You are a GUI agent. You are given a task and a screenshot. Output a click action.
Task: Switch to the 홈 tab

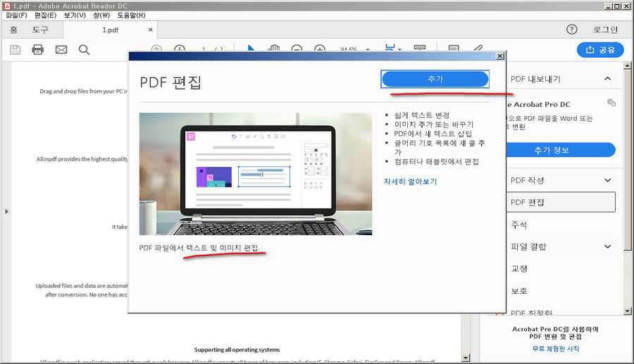14,30
